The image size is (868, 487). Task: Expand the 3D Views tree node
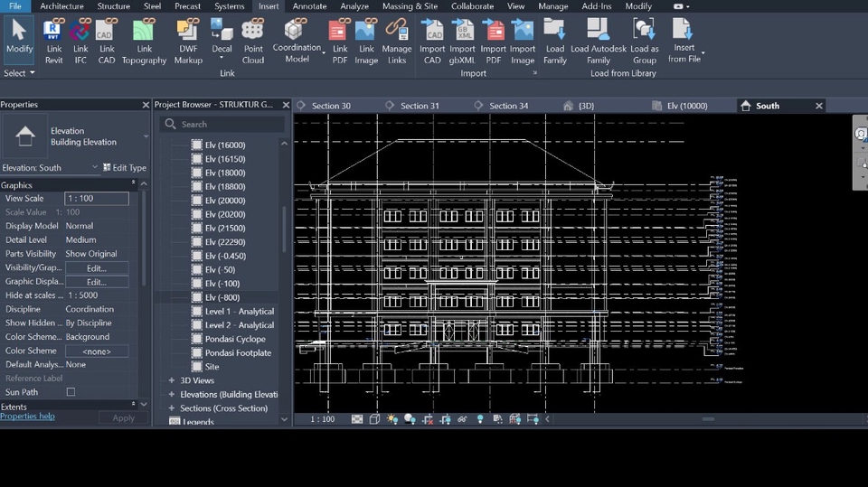(172, 380)
